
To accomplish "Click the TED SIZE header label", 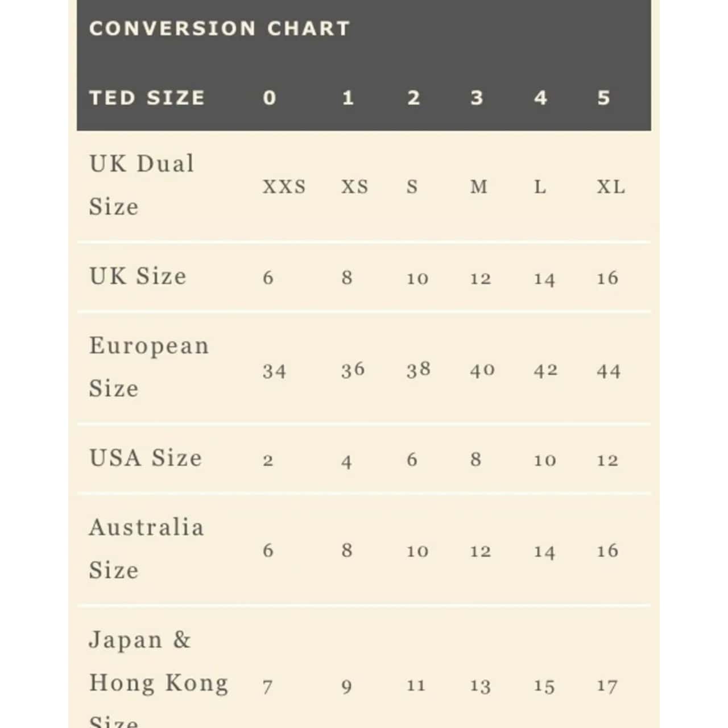I will click(x=147, y=98).
